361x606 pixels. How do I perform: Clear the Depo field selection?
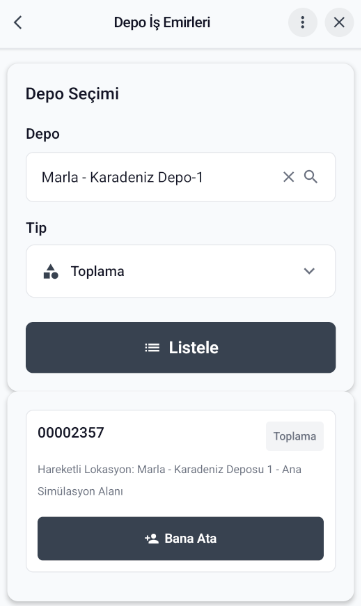tap(288, 177)
